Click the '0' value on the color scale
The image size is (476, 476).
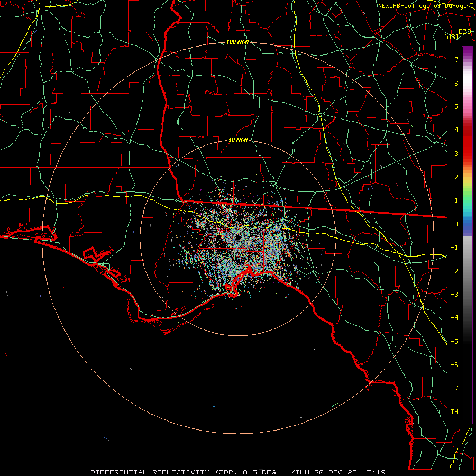click(456, 224)
